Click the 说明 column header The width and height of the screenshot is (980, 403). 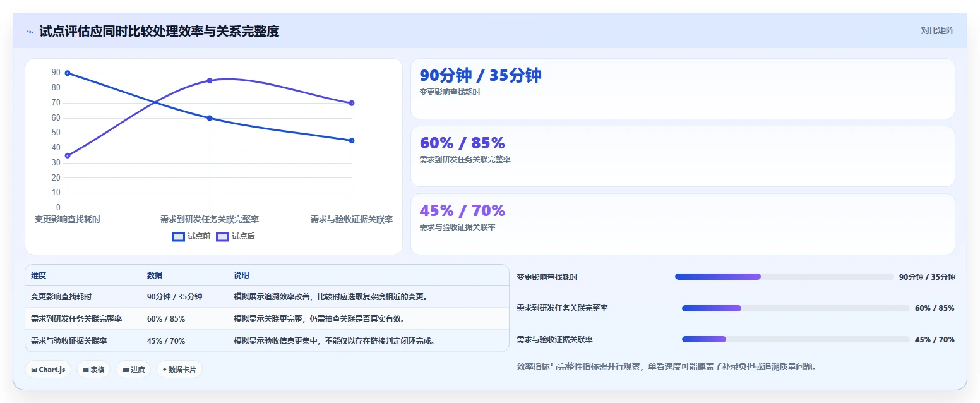241,275
